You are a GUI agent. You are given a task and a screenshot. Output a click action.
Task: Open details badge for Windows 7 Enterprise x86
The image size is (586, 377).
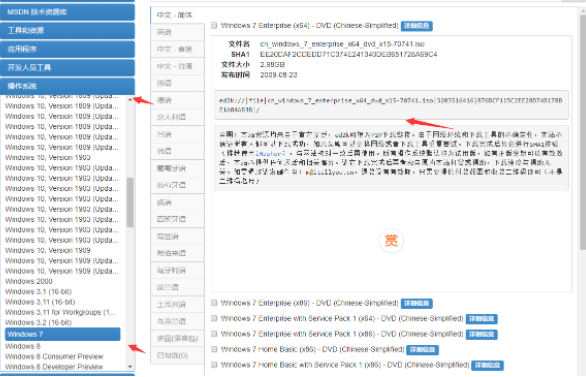coord(417,303)
